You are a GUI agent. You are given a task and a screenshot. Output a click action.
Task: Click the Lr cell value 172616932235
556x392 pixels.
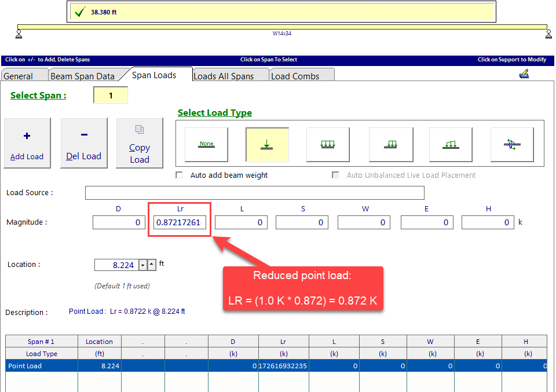pos(284,366)
